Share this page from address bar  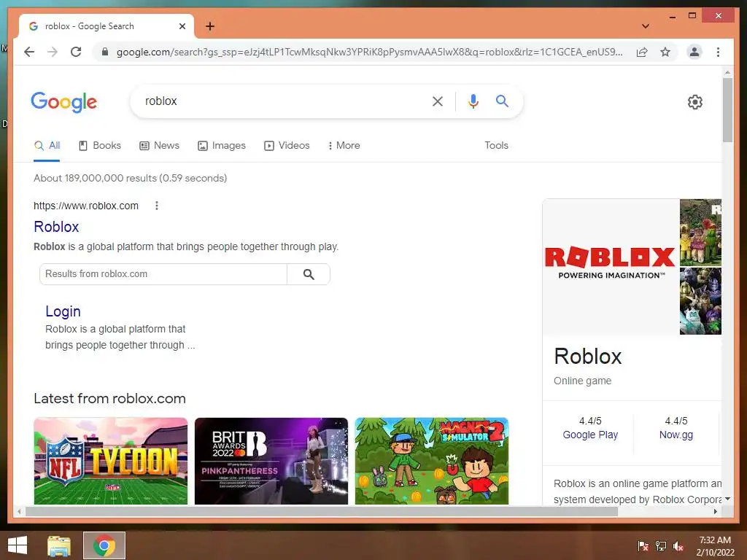click(642, 52)
